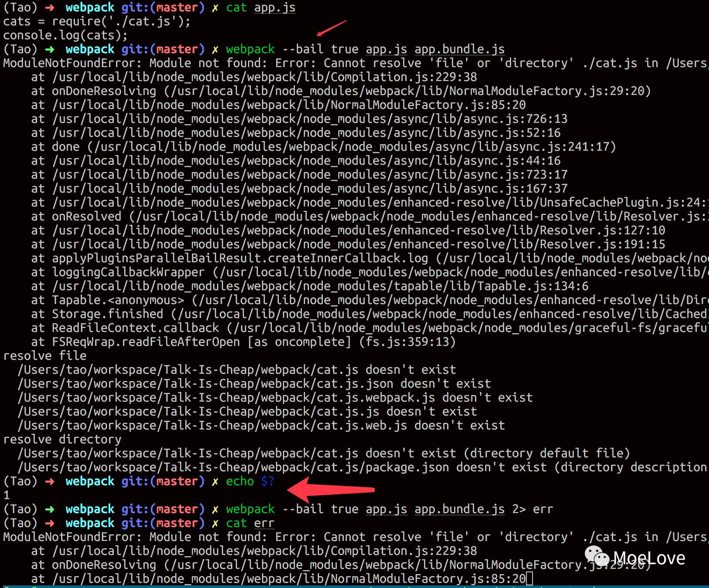Click the 'at ReadFileContext.callback' stack line
The height and width of the screenshot is (588, 709).
tap(370, 328)
